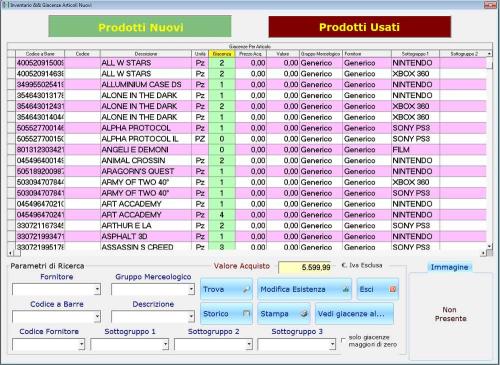Click the application icon in the title bar
The image size is (500, 365).
4,5
